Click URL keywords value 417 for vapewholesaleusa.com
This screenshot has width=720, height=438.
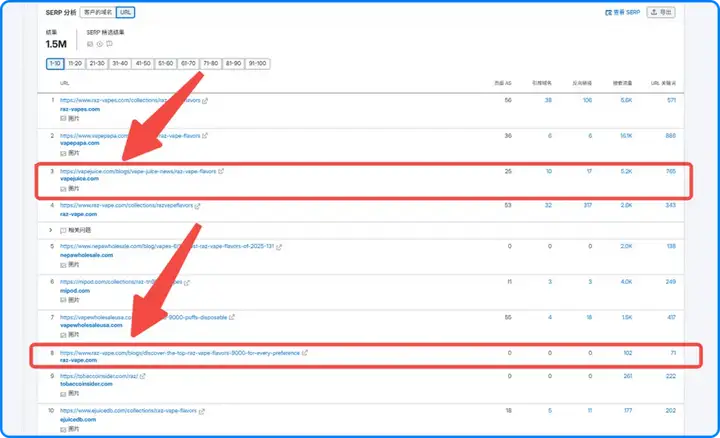point(671,317)
